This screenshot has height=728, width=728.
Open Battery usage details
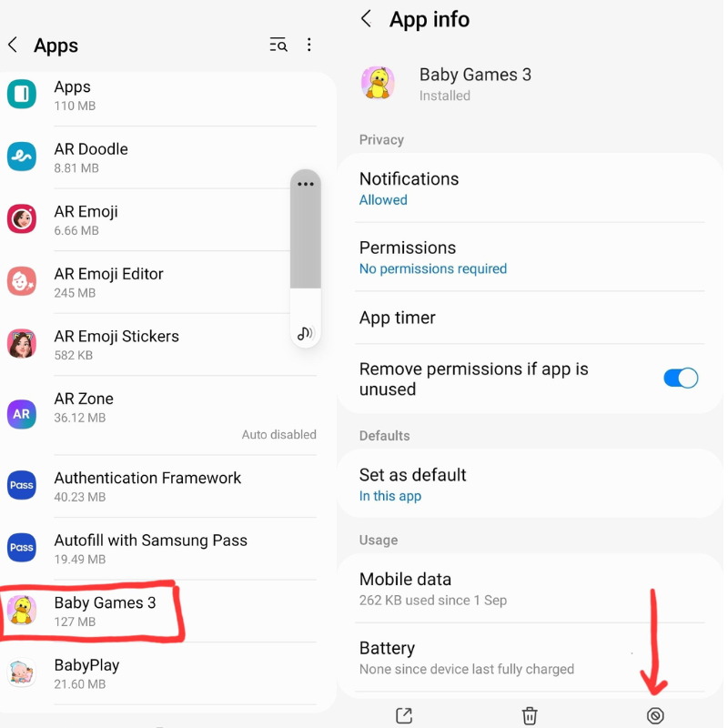(530, 658)
